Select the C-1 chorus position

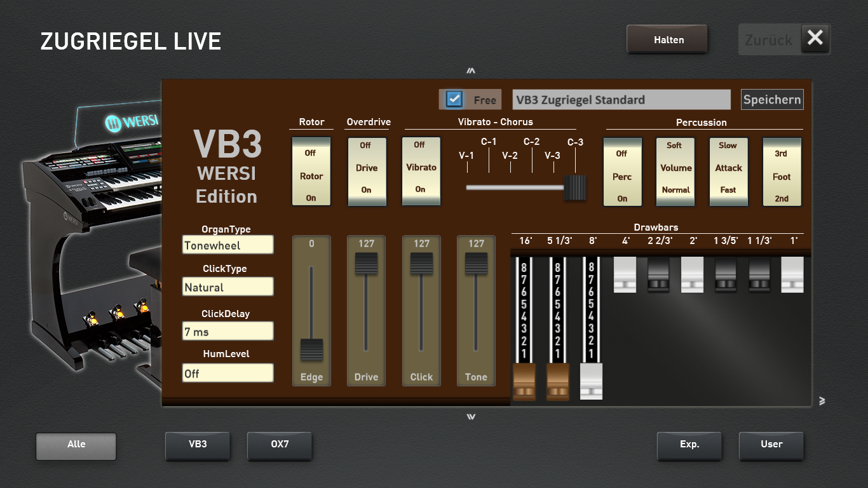[488, 142]
